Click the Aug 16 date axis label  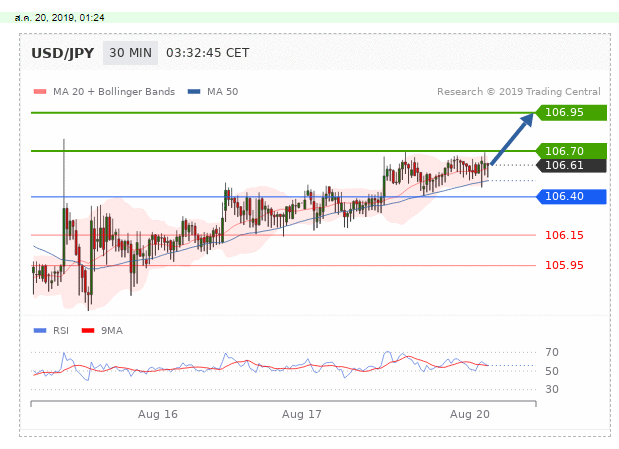[x=158, y=414]
